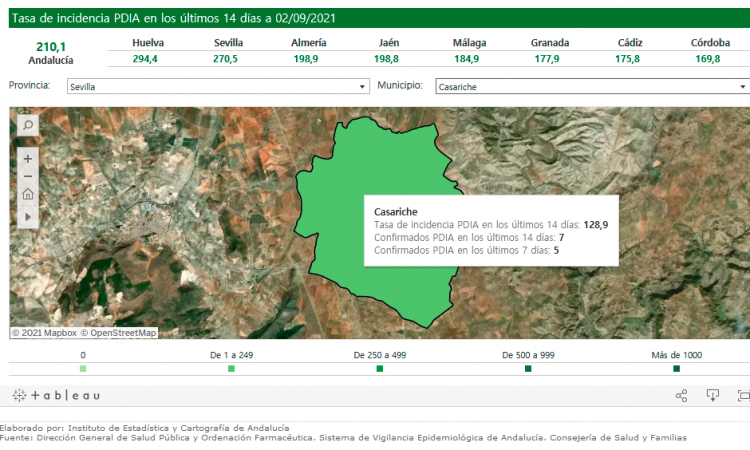Click the map search magnifier icon
The height and width of the screenshot is (450, 750).
(27, 125)
